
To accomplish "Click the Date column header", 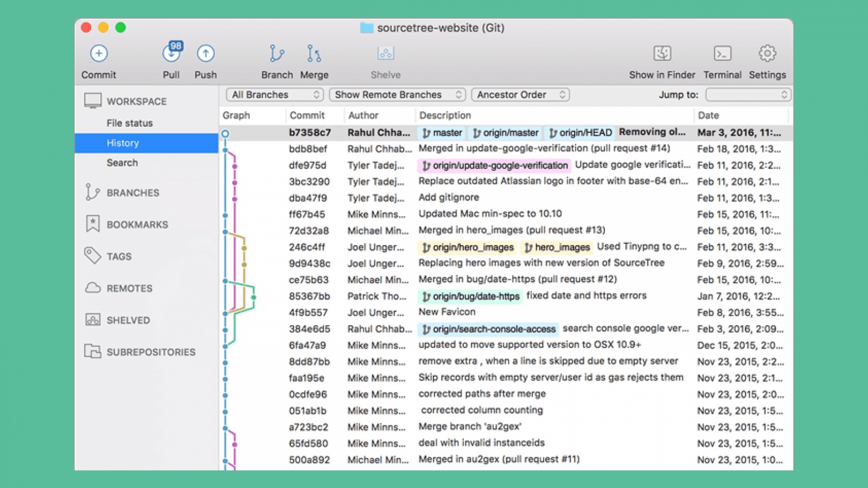I will [x=709, y=115].
